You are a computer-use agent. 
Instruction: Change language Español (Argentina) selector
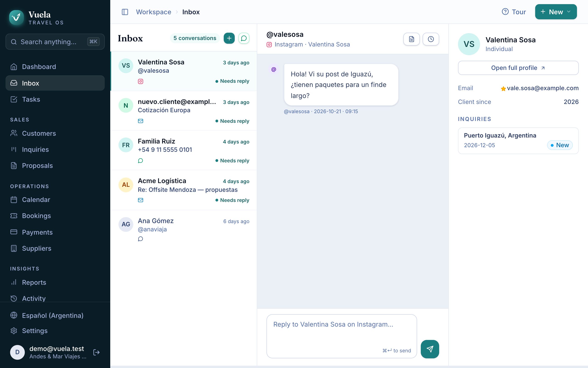pyautogui.click(x=55, y=315)
